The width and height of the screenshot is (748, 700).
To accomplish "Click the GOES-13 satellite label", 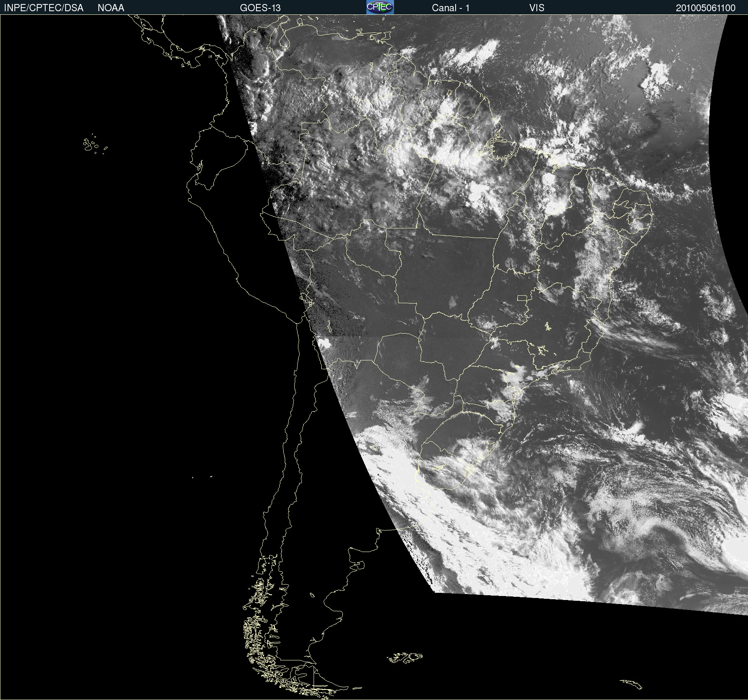I will pyautogui.click(x=260, y=8).
